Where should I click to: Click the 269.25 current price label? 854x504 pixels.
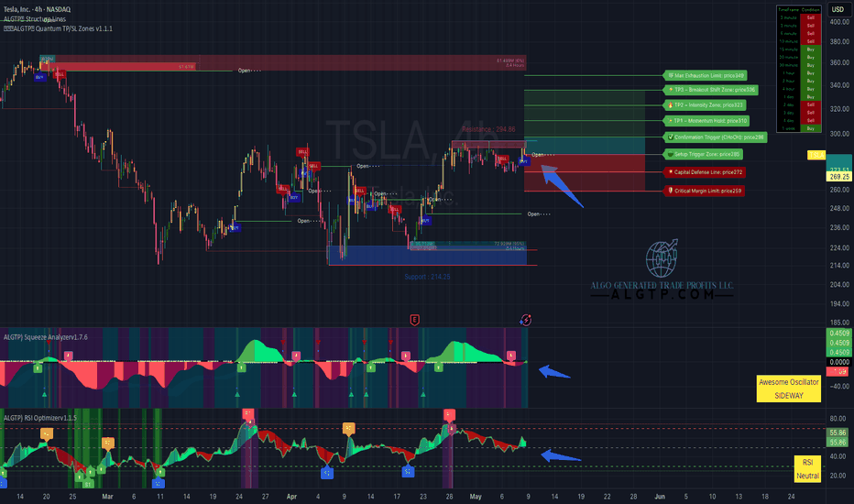(839, 177)
